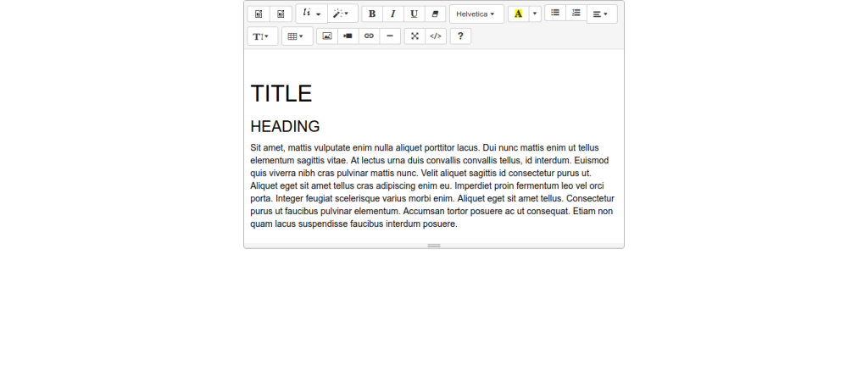Screen dimensions: 868x381
Task: Open the table insert dropdown
Action: (296, 36)
